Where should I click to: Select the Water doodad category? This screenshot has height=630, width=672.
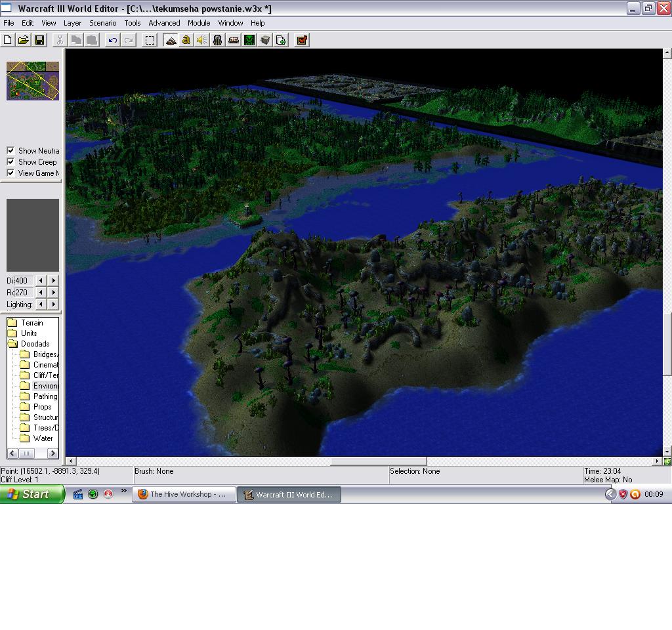pyautogui.click(x=37, y=438)
